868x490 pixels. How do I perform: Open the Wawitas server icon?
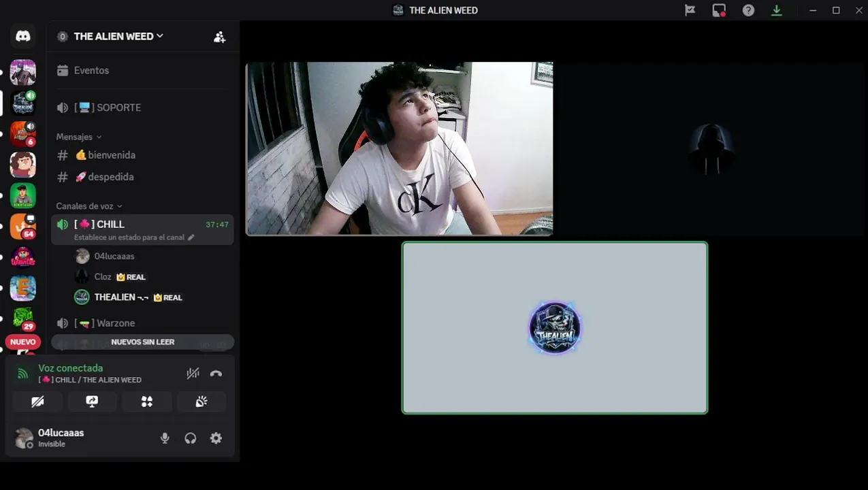[x=22, y=257]
